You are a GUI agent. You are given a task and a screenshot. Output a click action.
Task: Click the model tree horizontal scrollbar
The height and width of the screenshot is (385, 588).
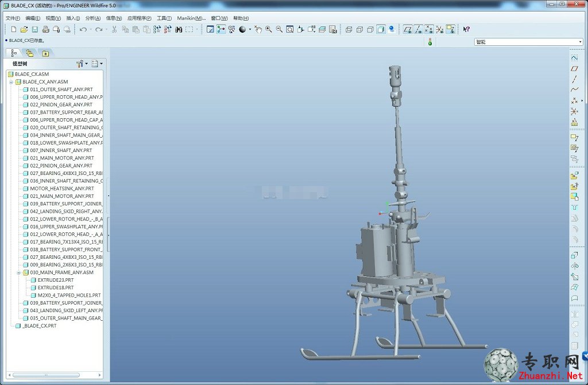point(47,375)
